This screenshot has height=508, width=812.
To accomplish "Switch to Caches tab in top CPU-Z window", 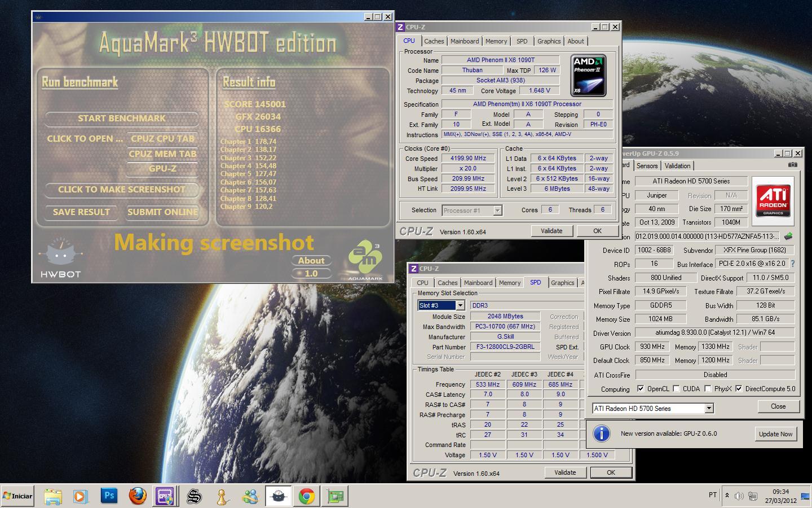I will [434, 41].
